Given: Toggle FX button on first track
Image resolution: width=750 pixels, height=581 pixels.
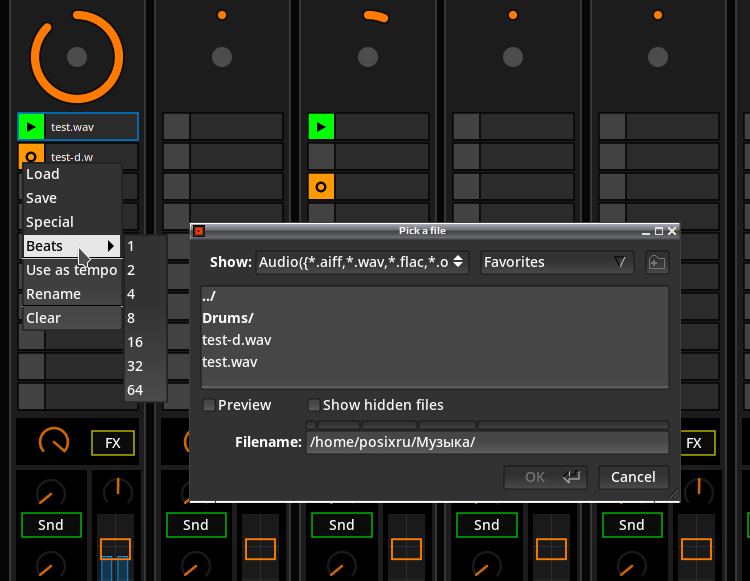Looking at the screenshot, I should [113, 443].
